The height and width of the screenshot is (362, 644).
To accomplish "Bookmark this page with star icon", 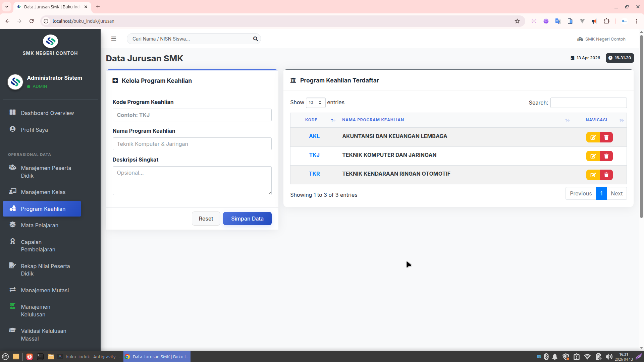I will (517, 21).
